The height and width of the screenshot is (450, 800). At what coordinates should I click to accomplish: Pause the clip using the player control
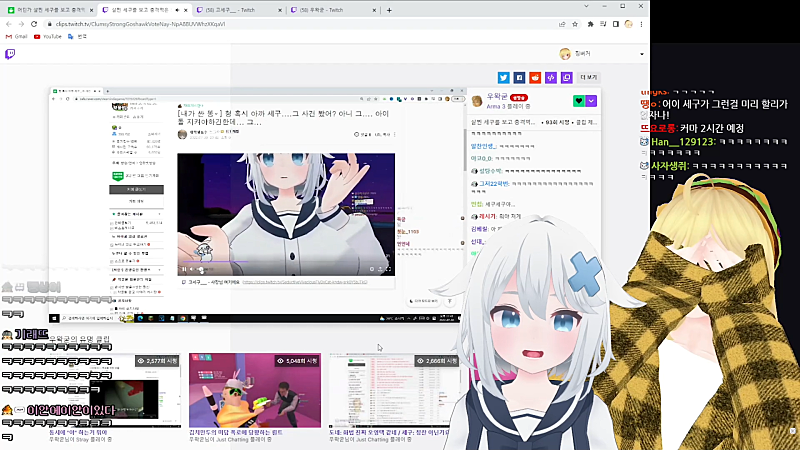[184, 269]
